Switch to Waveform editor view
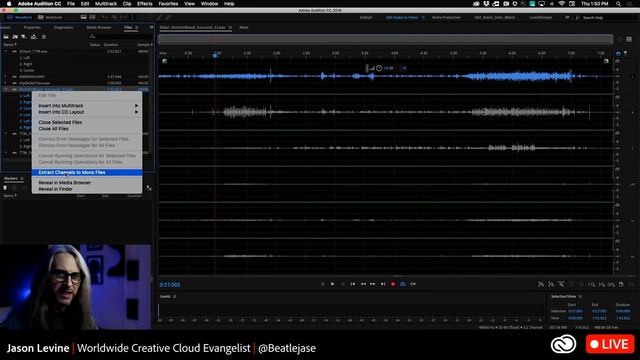Screen dimensions: 640x360 (x=20, y=17)
